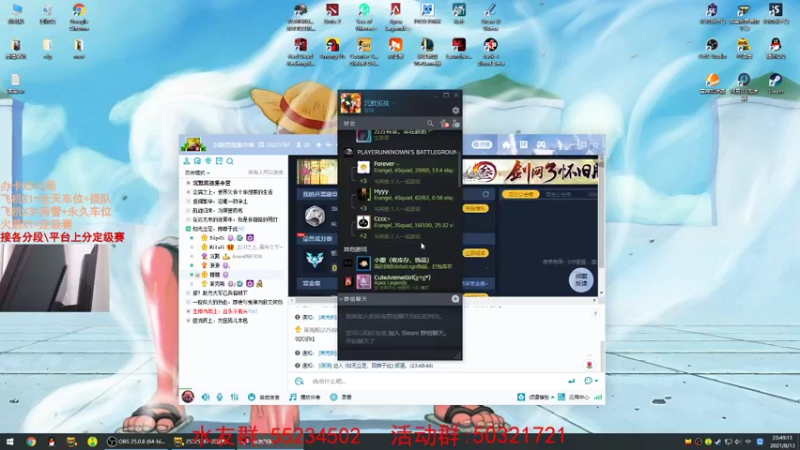Switch to OBS 25.0.8 taskbar item
This screenshot has width=800, height=450.
[x=136, y=442]
